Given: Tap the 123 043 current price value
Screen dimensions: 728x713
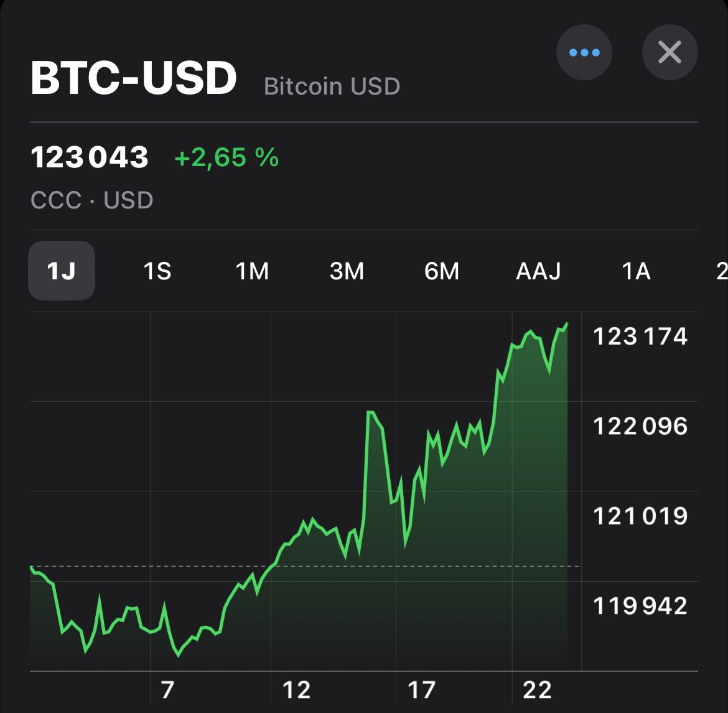Looking at the screenshot, I should (x=90, y=157).
